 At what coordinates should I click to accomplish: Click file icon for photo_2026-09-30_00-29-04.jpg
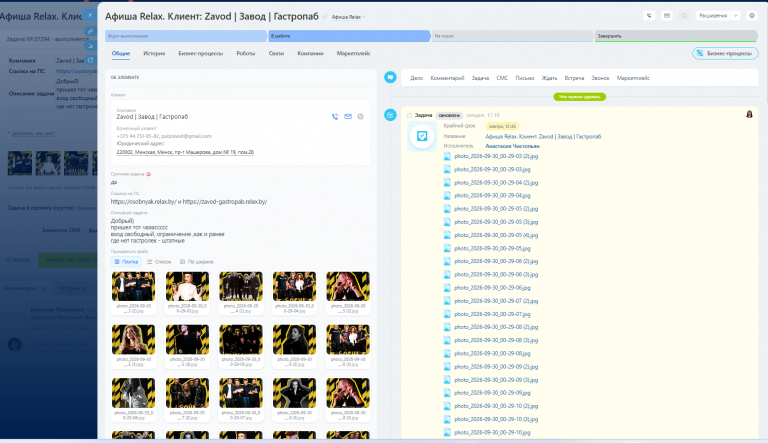pos(447,195)
